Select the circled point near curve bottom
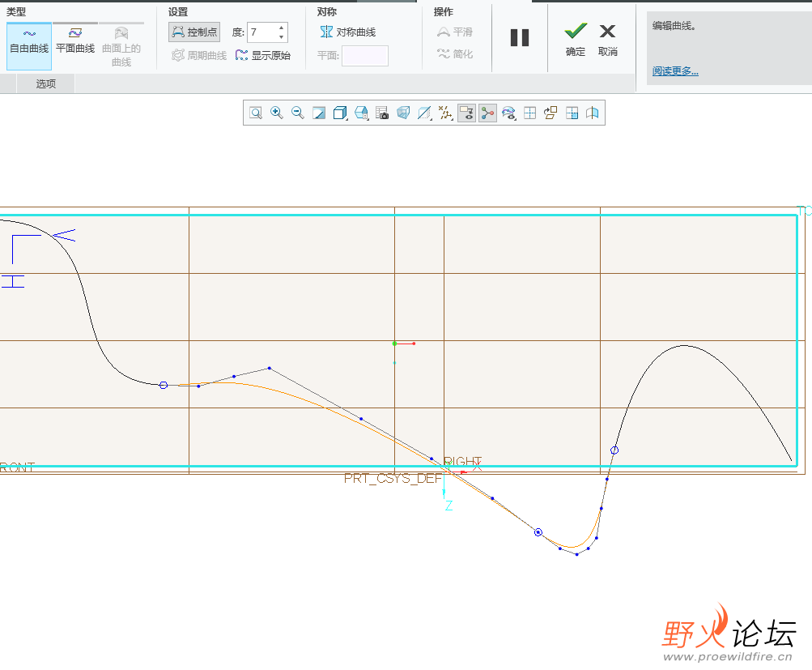This screenshot has height=670, width=812. click(x=538, y=532)
